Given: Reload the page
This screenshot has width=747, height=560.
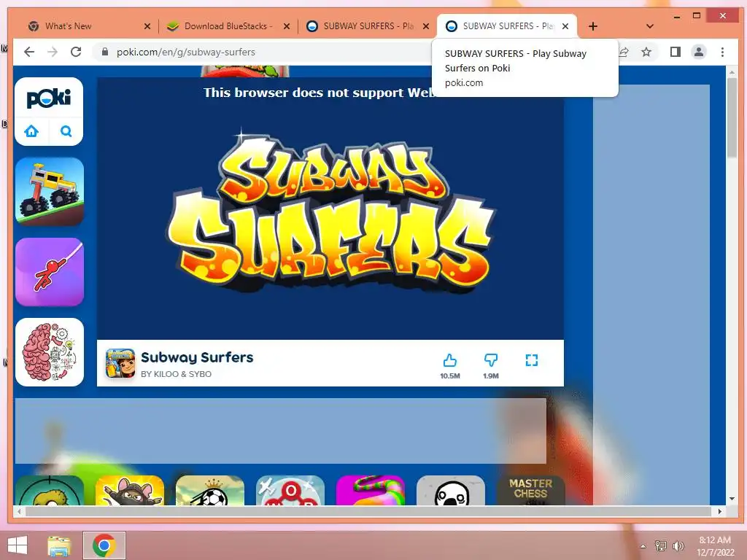Looking at the screenshot, I should tap(76, 52).
